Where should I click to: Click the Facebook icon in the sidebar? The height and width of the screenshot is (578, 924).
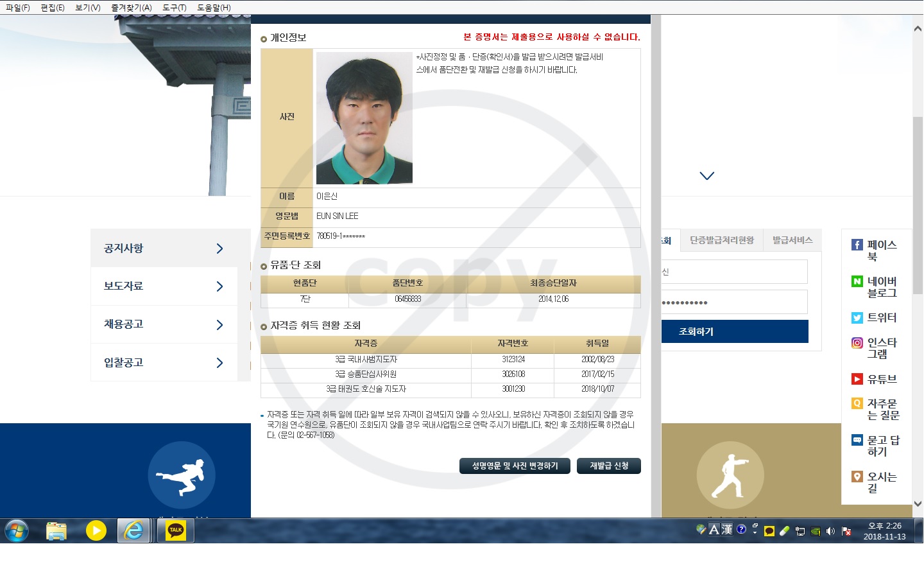[x=857, y=245]
